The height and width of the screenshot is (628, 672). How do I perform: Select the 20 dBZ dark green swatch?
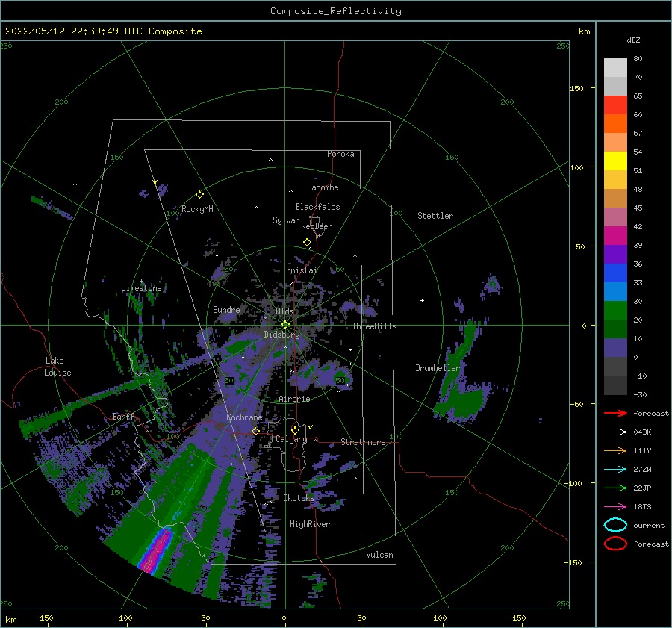615,329
